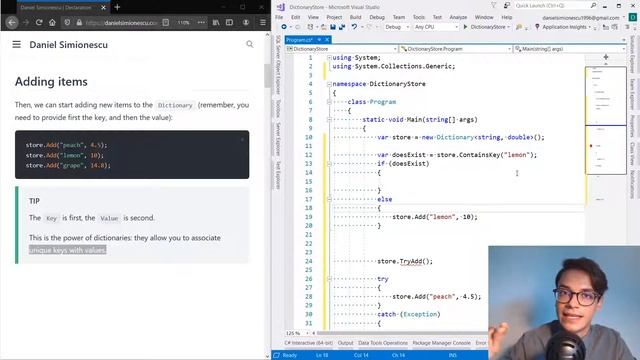Close the Program.cs tab

tap(327, 40)
